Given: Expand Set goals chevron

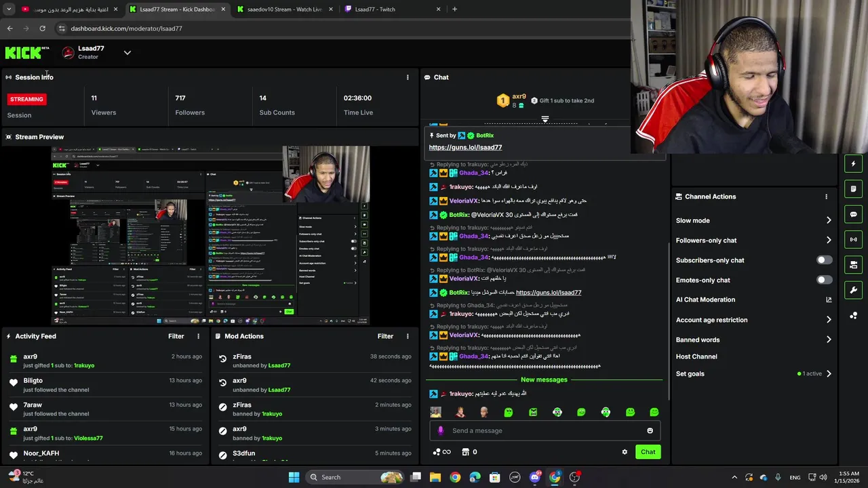Looking at the screenshot, I should (x=829, y=373).
